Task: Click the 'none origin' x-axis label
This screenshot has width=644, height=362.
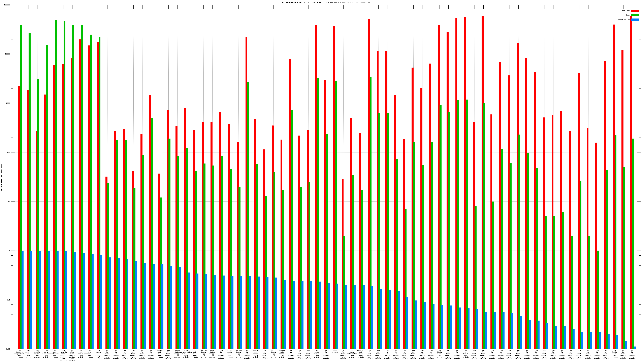Action: (x=334, y=352)
